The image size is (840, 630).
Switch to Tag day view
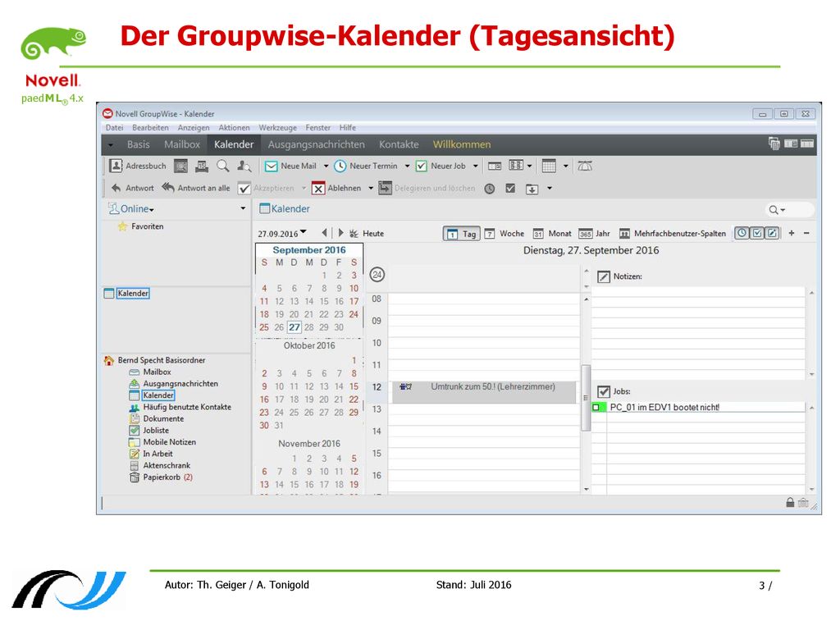[x=461, y=234]
